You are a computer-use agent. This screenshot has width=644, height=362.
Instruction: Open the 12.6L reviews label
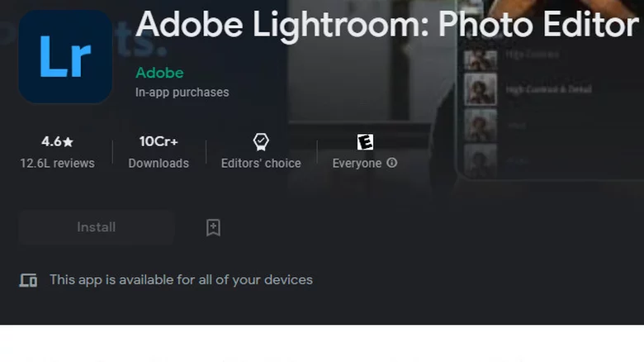click(57, 163)
